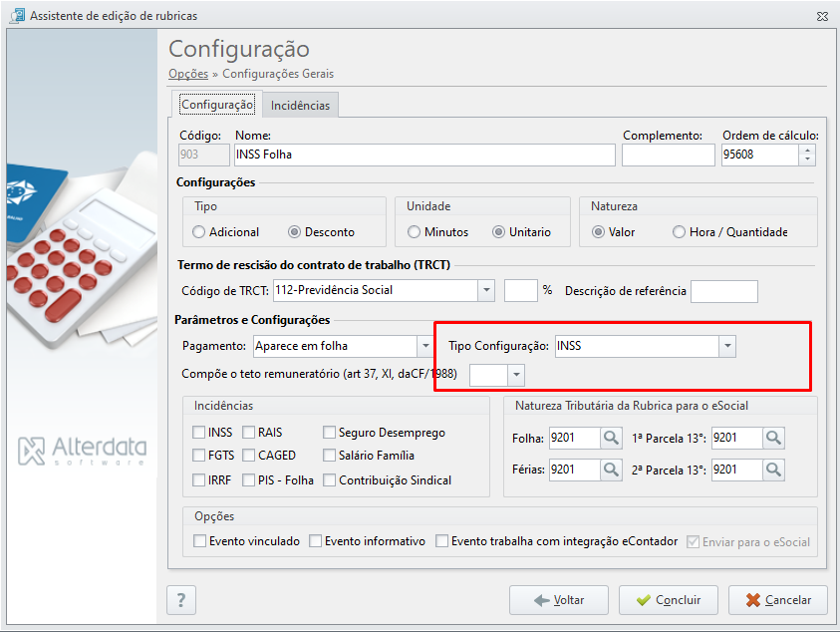Increase the Ordem de cálculo spinner value
This screenshot has height=632, width=840.
pyautogui.click(x=807, y=151)
